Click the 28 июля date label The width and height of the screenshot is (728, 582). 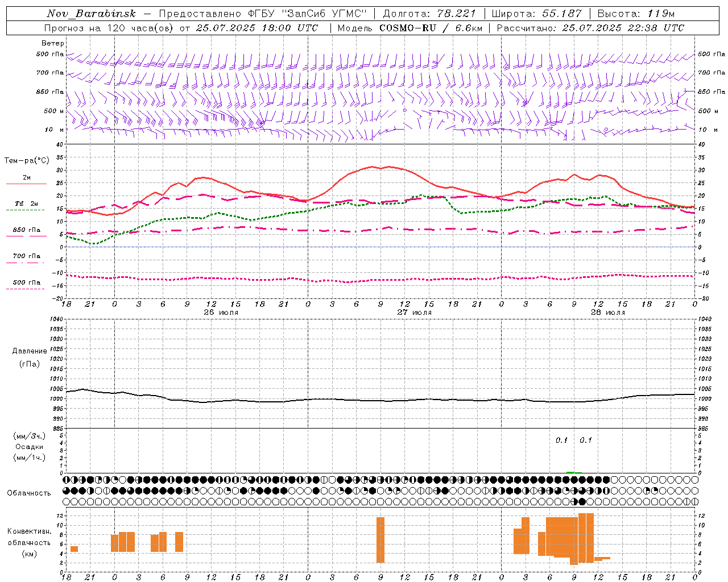pyautogui.click(x=608, y=312)
